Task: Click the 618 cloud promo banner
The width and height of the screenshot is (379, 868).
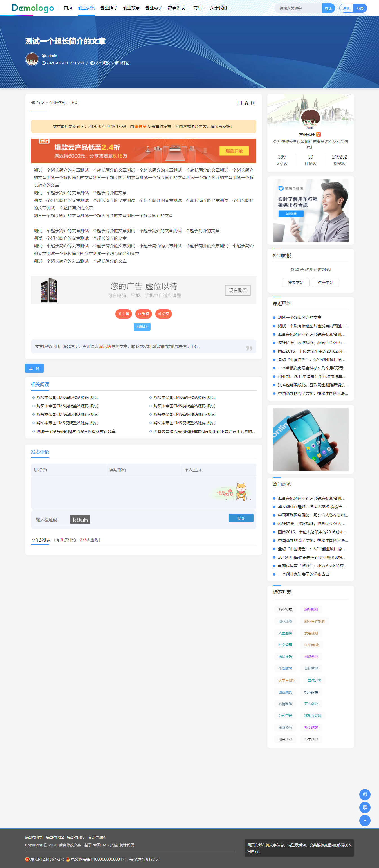Action: 143,151
